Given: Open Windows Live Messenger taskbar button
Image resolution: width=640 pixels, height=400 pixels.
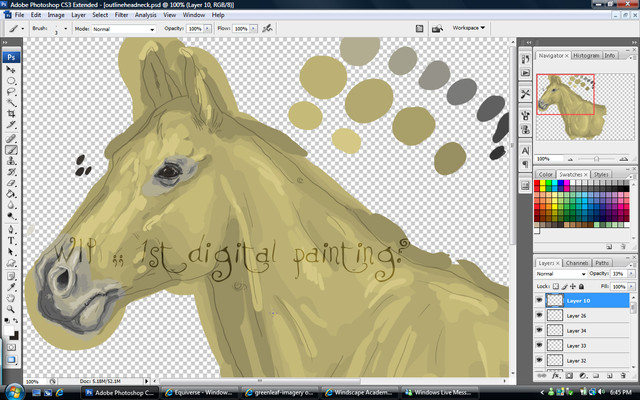Looking at the screenshot, I should [442, 392].
